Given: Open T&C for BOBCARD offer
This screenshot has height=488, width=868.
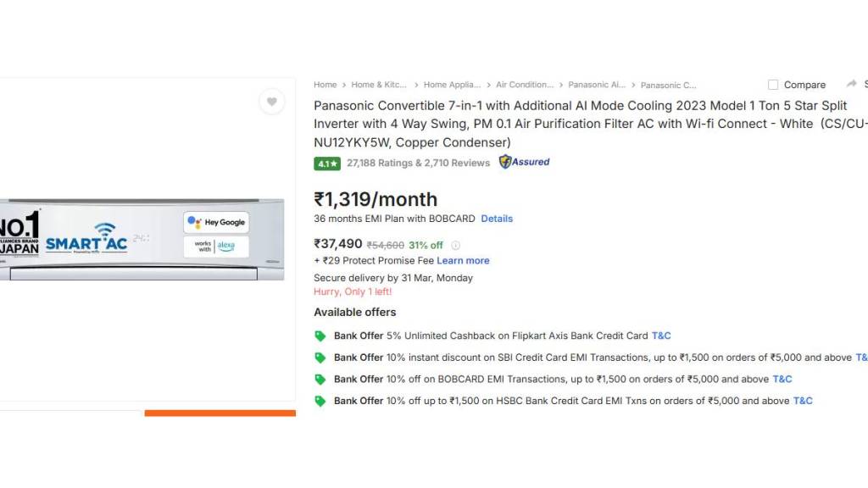Looking at the screenshot, I should [782, 380].
